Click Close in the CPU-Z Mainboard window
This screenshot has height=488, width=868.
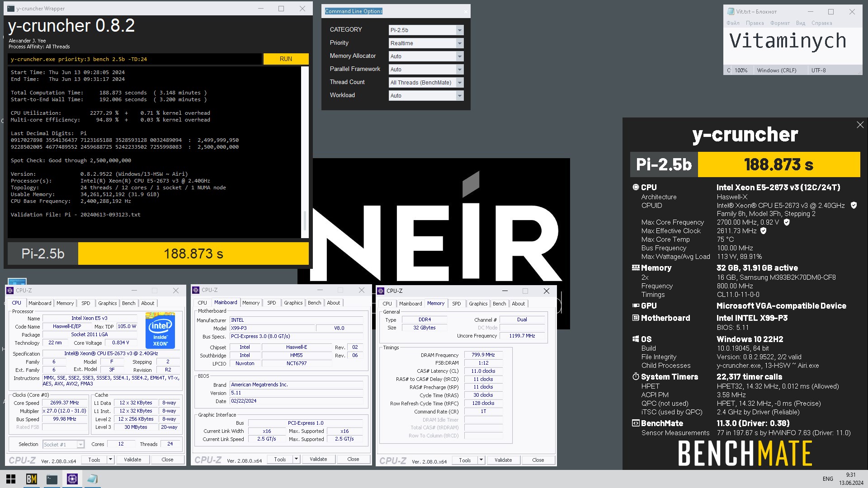[x=353, y=459]
